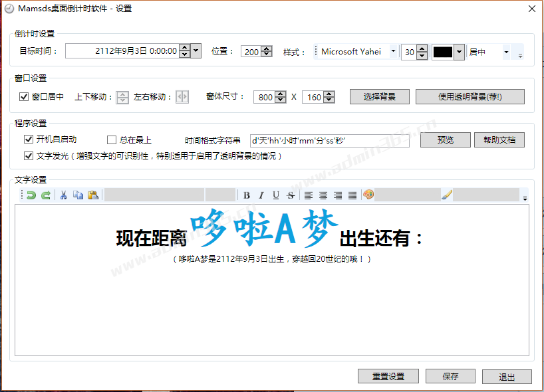544x392 pixels.
Task: Justify text alignment
Action: point(352,195)
